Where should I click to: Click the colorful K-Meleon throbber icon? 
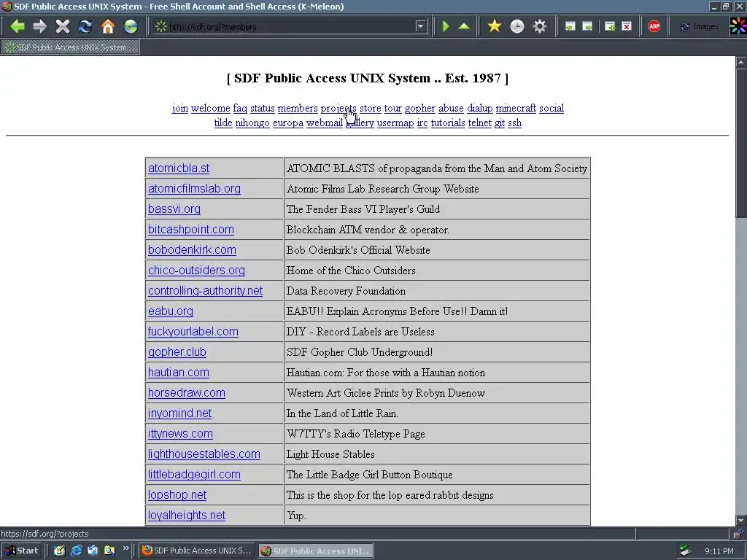738,26
